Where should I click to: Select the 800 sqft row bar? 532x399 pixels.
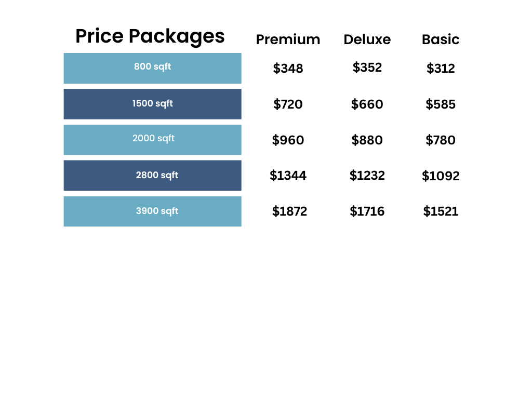pos(152,68)
